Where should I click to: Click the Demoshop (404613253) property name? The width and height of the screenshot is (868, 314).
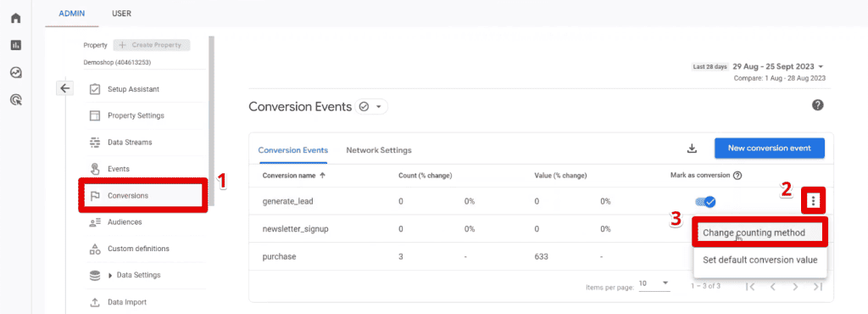pyautogui.click(x=117, y=63)
